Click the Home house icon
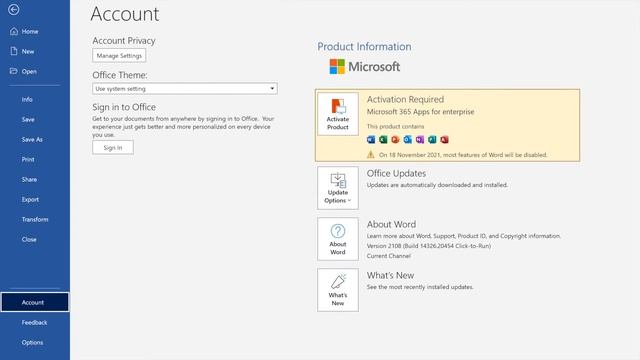Image resolution: width=640 pixels, height=360 pixels. (14, 31)
